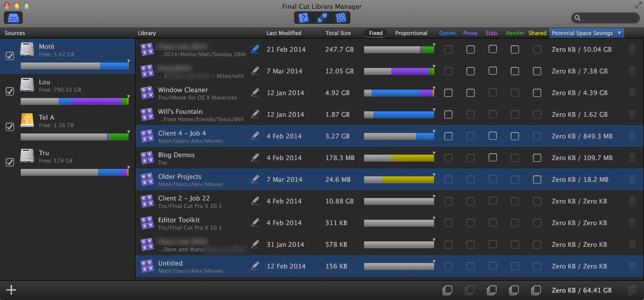Select the Fixed view option
This screenshot has height=300, width=644.
point(375,33)
